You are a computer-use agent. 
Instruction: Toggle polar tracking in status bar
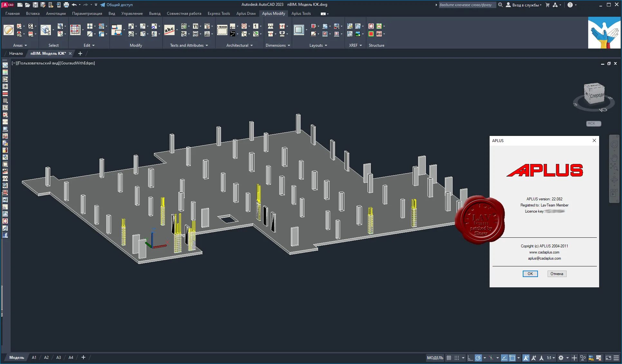[478, 358]
